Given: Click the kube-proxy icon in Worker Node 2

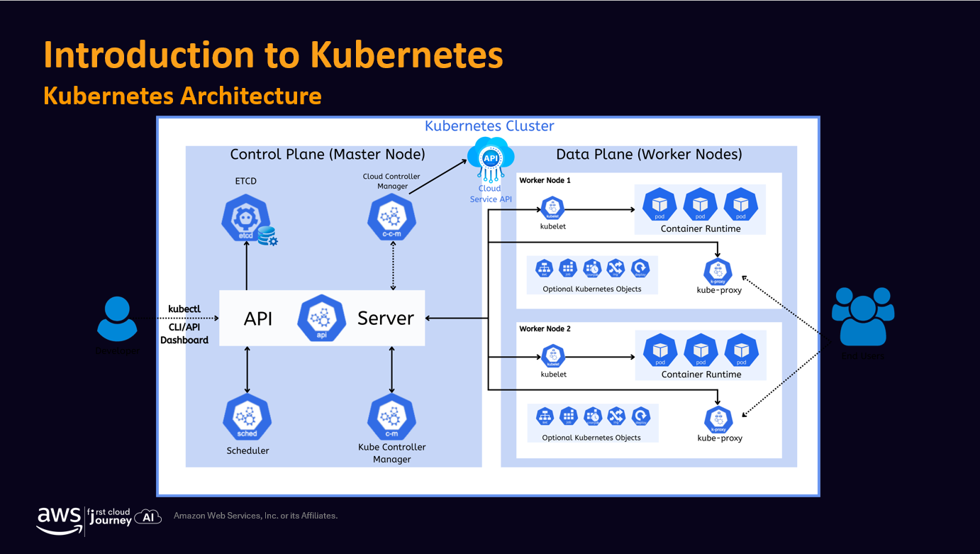Looking at the screenshot, I should click(718, 420).
